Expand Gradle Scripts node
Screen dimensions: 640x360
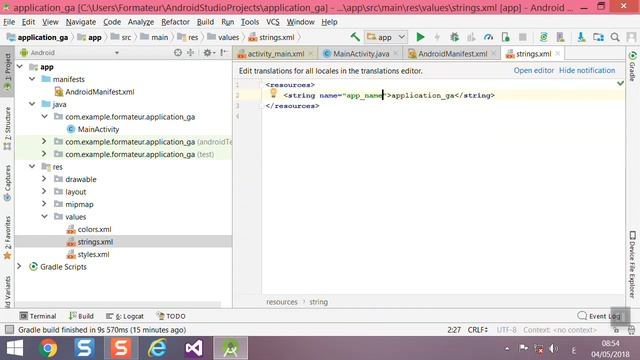click(x=19, y=266)
